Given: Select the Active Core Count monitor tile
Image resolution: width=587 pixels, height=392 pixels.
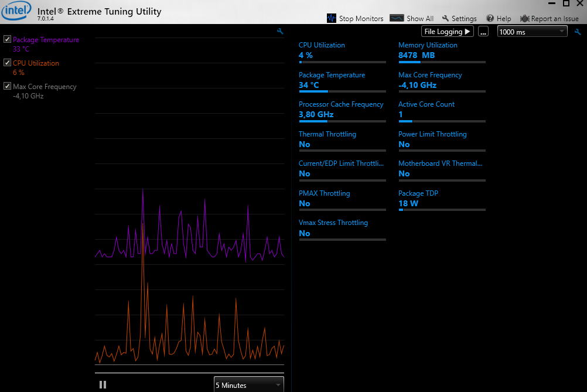Looking at the screenshot, I should point(442,111).
